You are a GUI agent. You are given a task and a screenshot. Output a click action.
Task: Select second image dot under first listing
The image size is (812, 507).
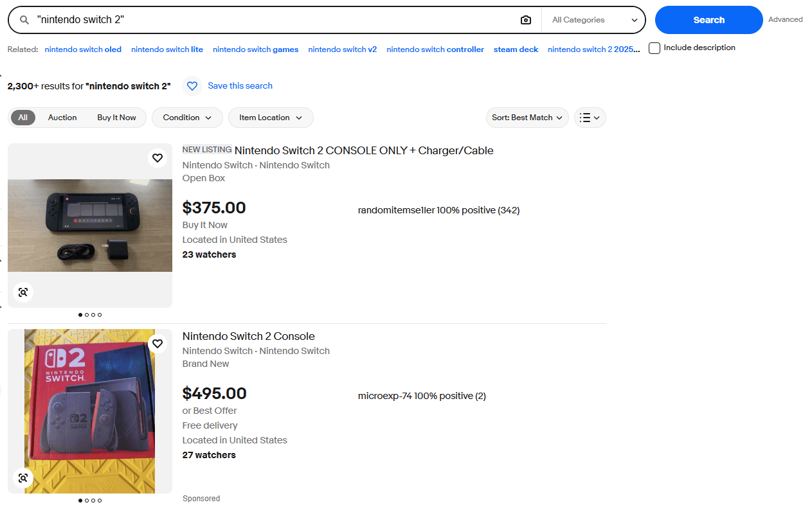click(87, 315)
